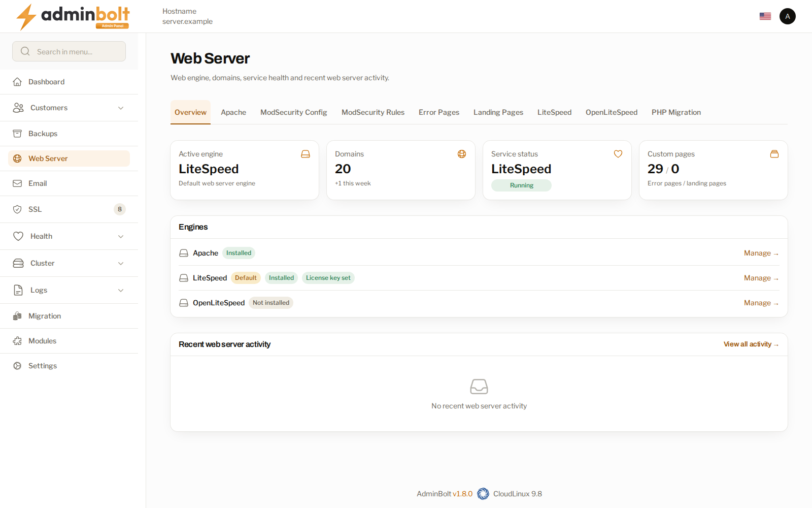Image resolution: width=812 pixels, height=508 pixels.
Task: Click the Backups archive icon
Action: tap(17, 134)
